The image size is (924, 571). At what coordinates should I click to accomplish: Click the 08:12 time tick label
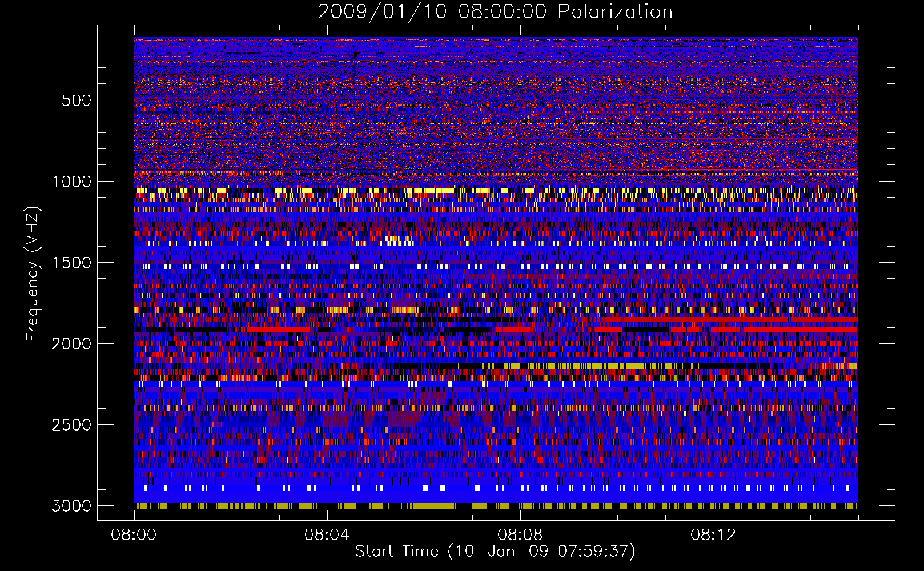point(713,535)
